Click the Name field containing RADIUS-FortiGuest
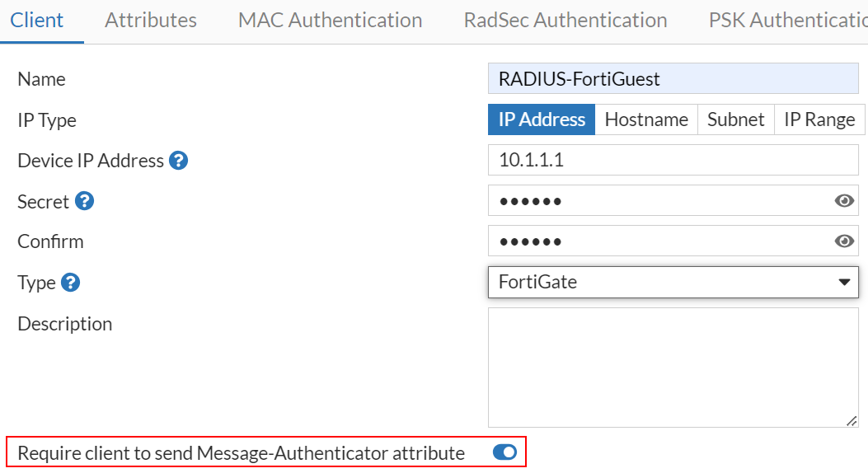 (673, 79)
